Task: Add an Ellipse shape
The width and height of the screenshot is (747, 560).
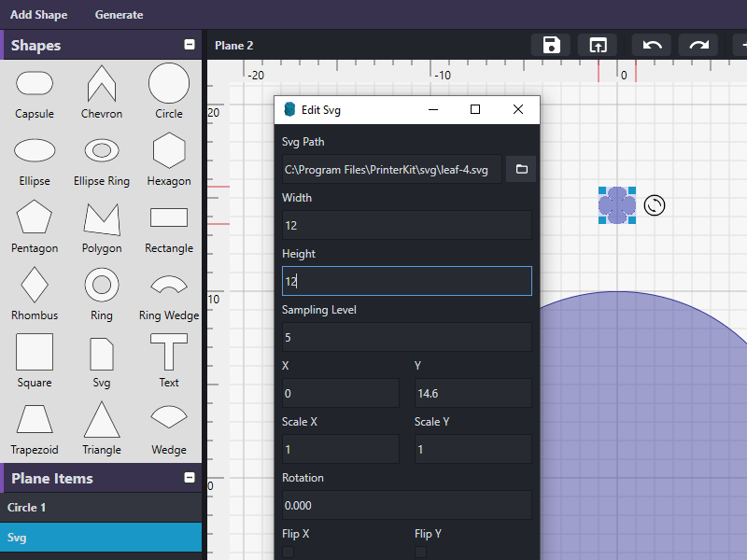Action: click(x=35, y=160)
